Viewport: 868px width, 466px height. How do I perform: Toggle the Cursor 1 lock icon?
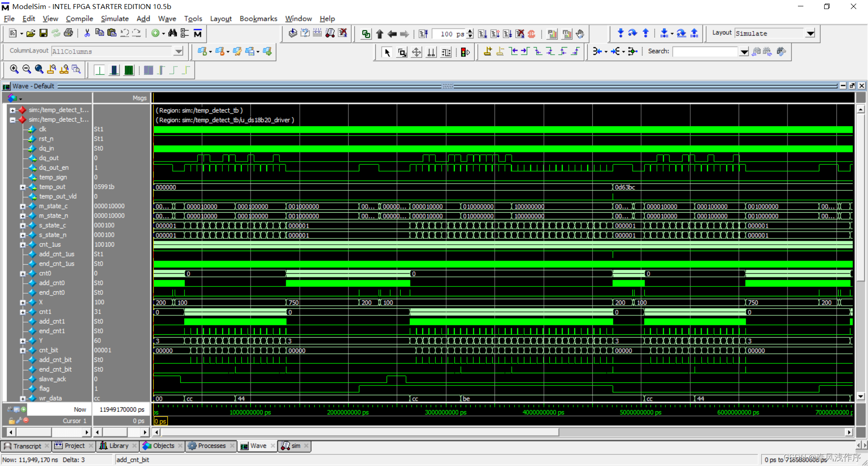[12, 421]
